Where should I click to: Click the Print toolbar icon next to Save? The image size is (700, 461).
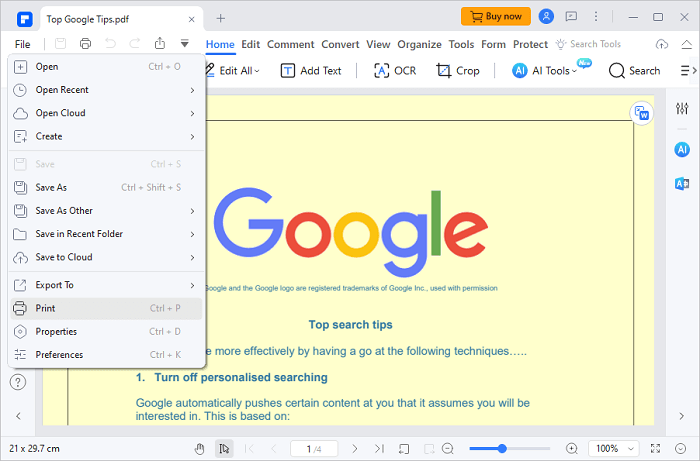85,44
